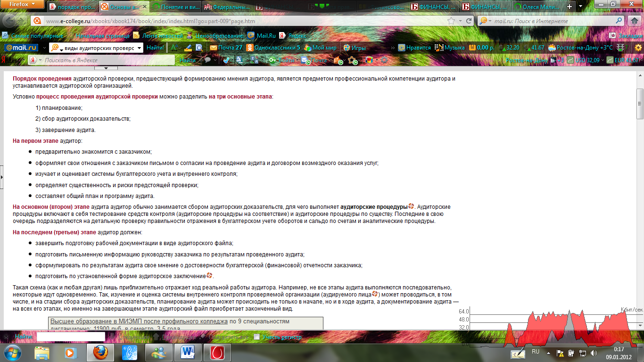644x362 pixels.
Task: Reload the page with the refresh icon
Action: click(469, 21)
